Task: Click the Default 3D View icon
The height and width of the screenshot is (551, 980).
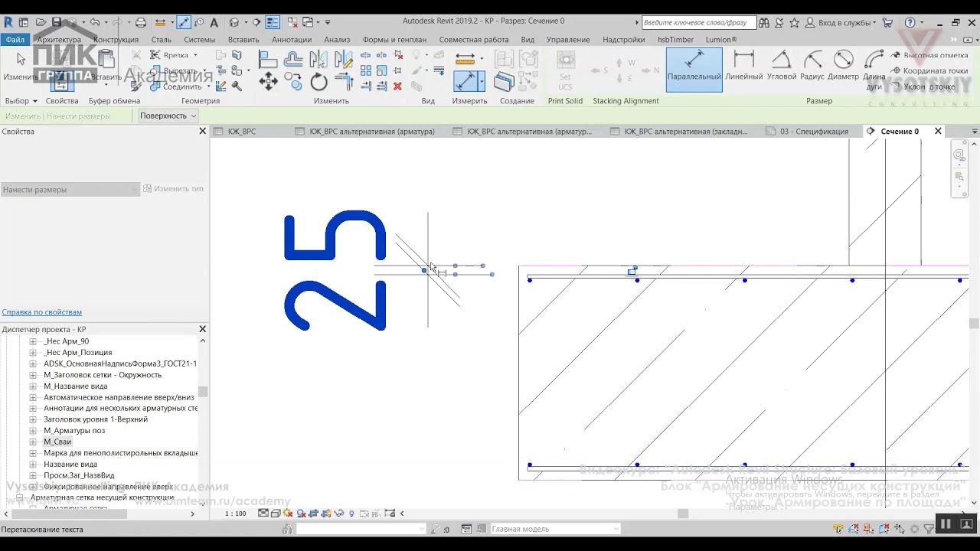Action: click(x=234, y=22)
